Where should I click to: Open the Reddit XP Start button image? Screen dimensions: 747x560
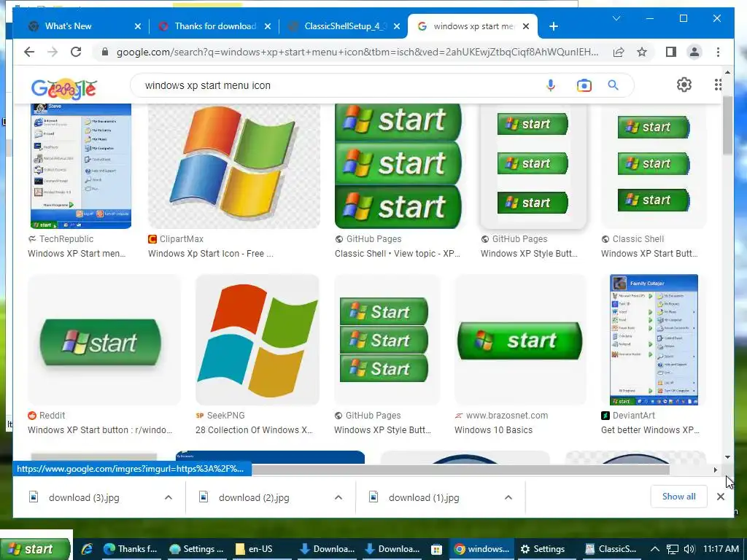click(x=104, y=340)
